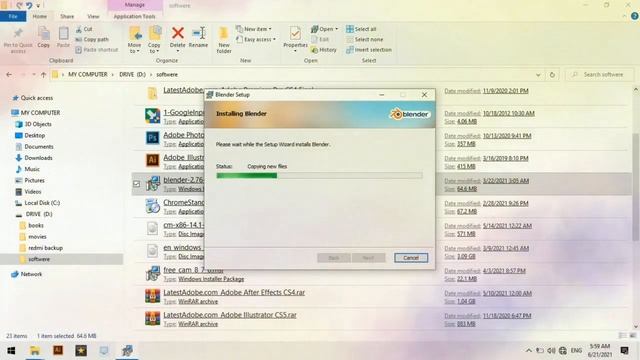Viewport: 640px width, 360px height.
Task: Open File Explorer from the taskbar
Action: (x=35, y=351)
